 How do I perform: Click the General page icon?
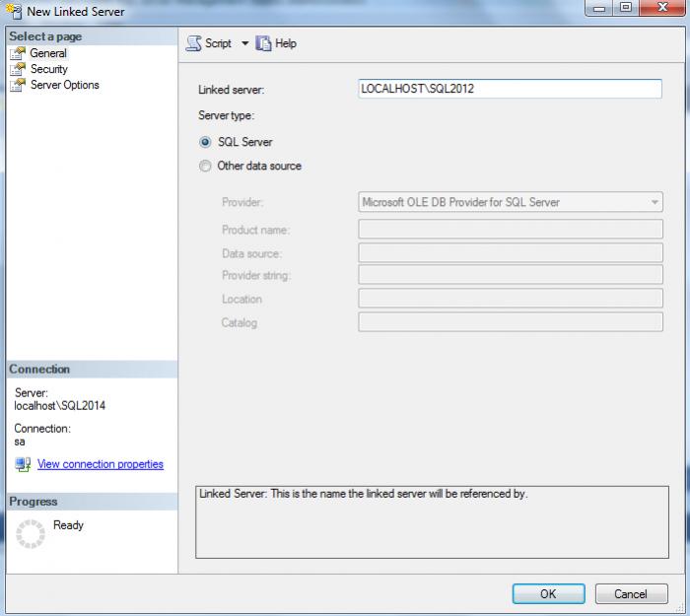(18, 53)
